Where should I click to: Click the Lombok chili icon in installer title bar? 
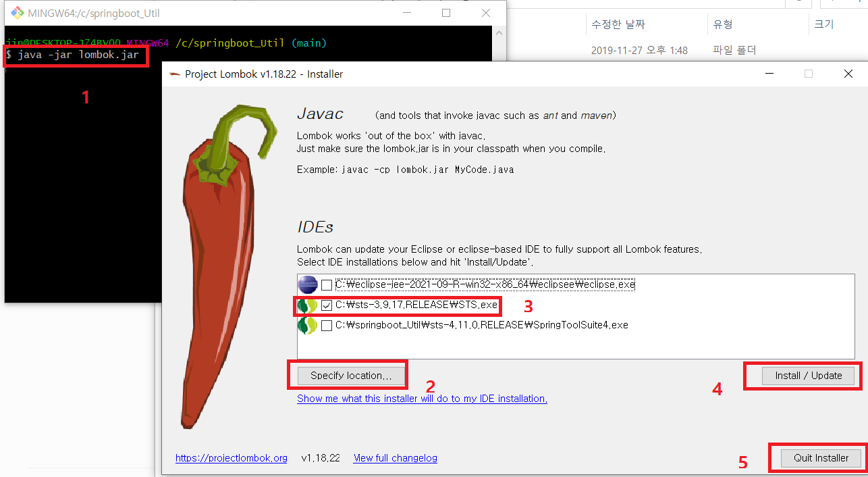[174, 74]
